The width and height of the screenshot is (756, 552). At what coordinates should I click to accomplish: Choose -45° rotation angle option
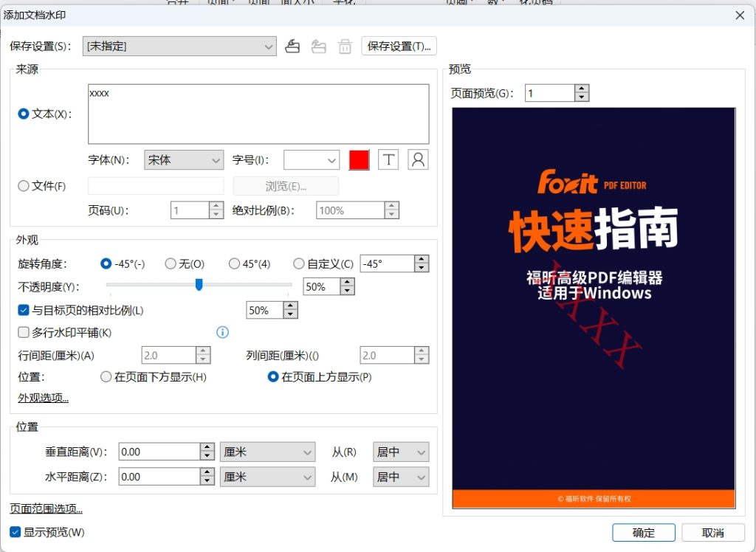tap(106, 263)
